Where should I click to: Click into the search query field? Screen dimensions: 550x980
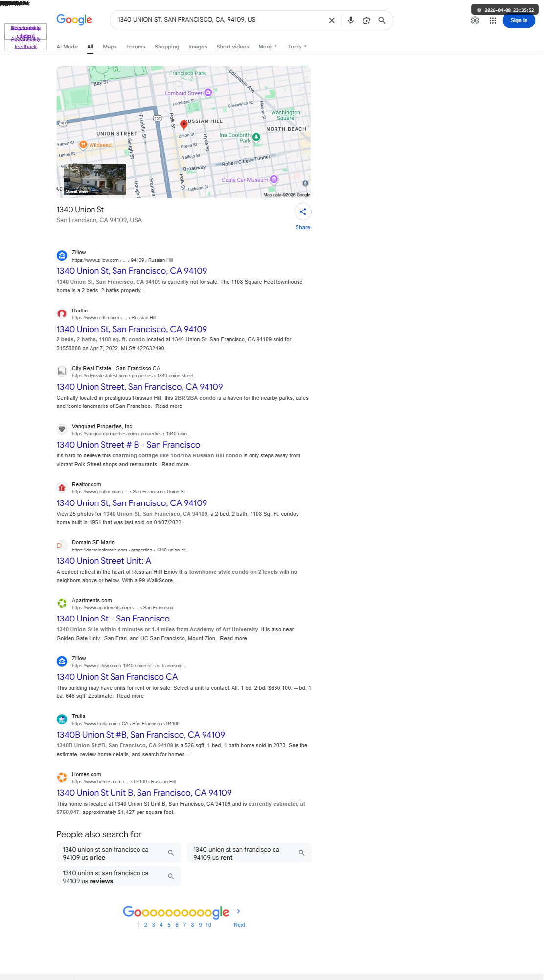(220, 20)
